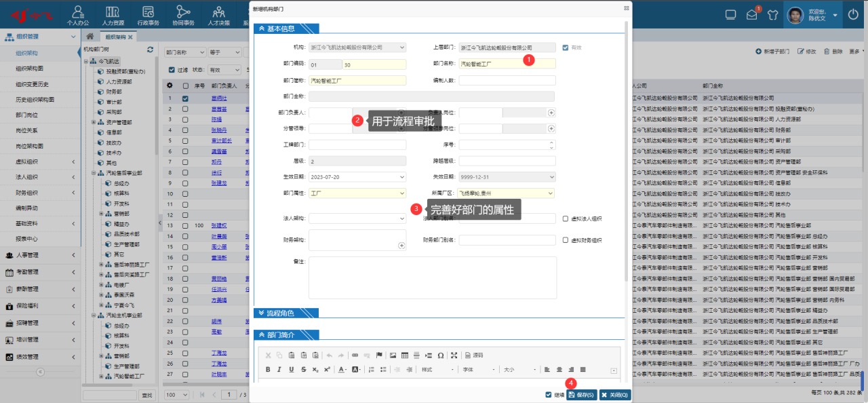Viewport: 868px width, 403px height.
Task: Click the Bold icon in editor toolbar
Action: (x=269, y=370)
